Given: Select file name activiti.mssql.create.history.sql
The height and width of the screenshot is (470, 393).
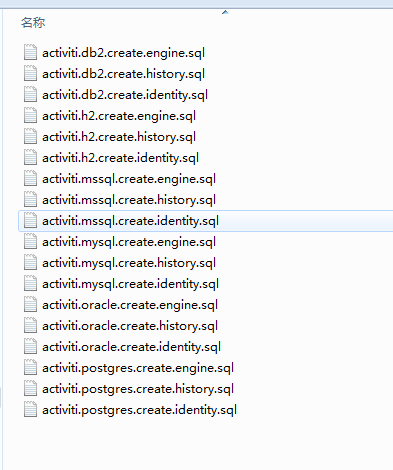Looking at the screenshot, I should coord(129,200).
